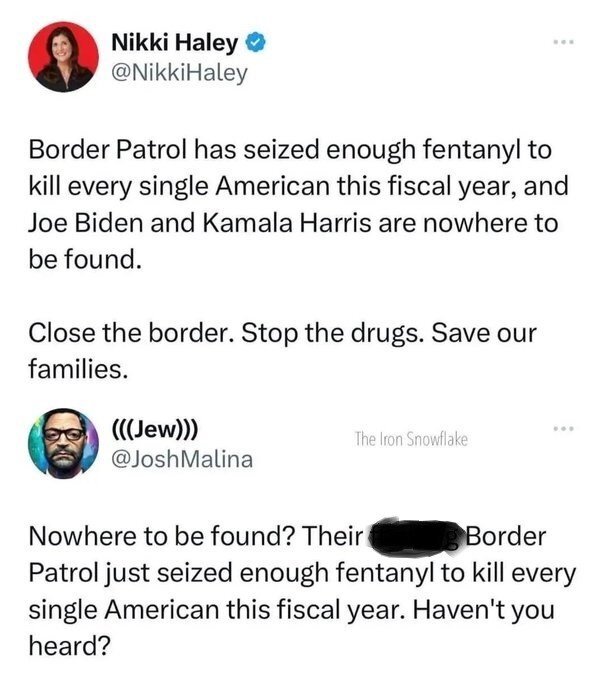Click "Close the border." sentence
This screenshot has width=605, height=680.
click(x=131, y=333)
